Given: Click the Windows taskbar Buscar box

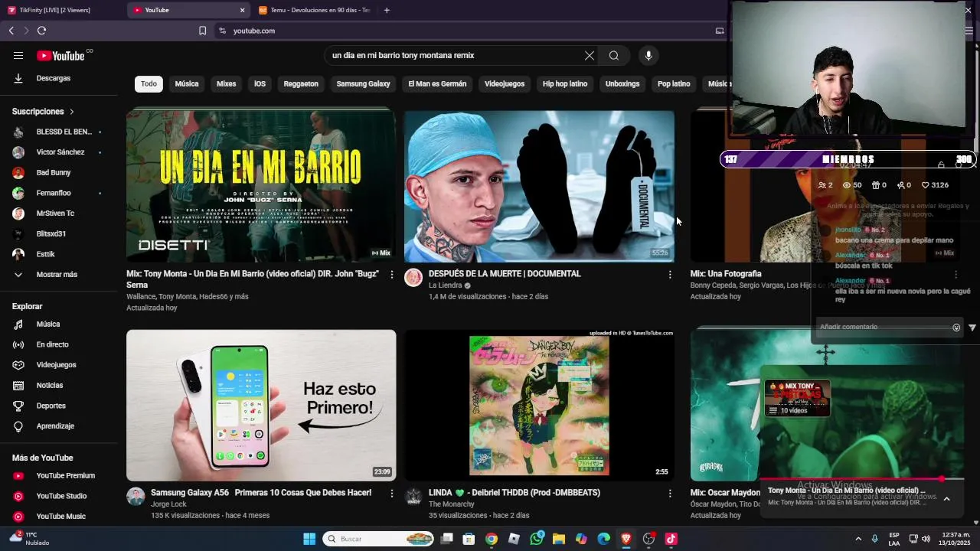Looking at the screenshot, I should (379, 539).
